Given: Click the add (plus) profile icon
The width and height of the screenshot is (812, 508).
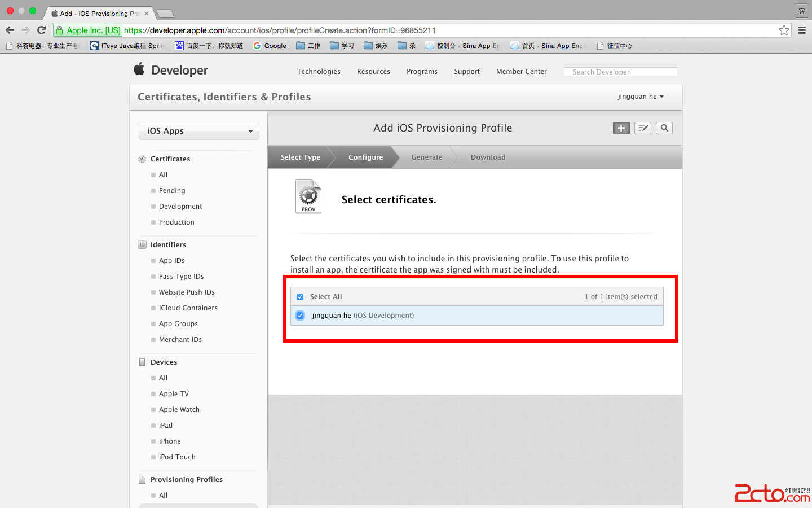Looking at the screenshot, I should [621, 128].
